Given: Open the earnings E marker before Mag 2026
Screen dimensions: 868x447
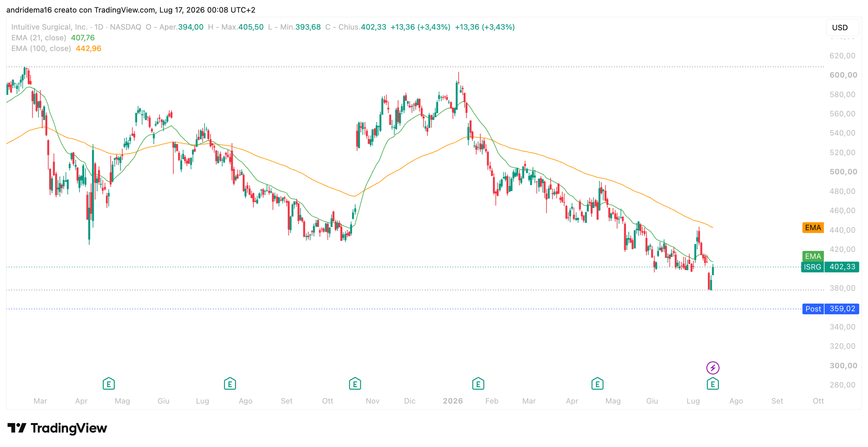Looking at the screenshot, I should 597,384.
